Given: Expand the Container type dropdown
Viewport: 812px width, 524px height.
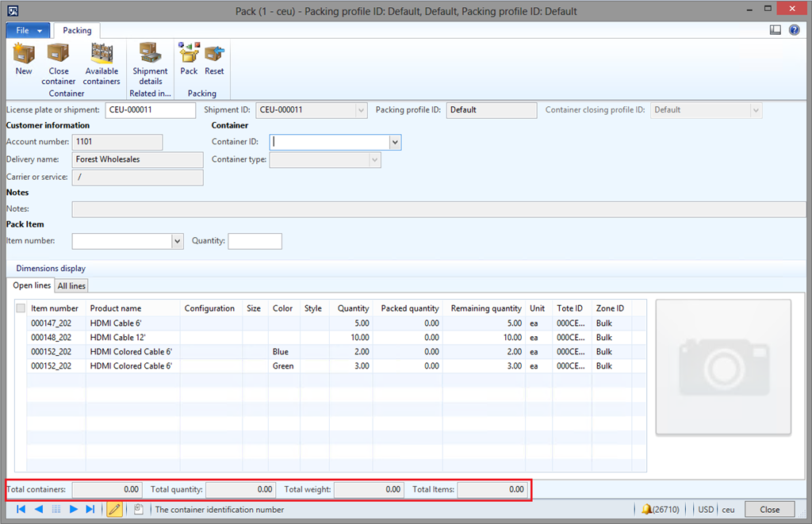Looking at the screenshot, I should 373,159.
